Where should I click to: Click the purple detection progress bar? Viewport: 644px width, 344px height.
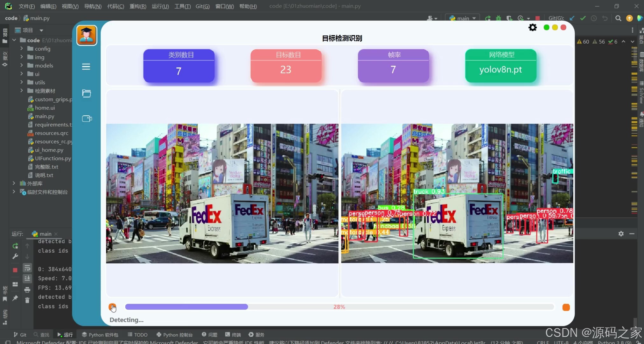tap(186, 307)
